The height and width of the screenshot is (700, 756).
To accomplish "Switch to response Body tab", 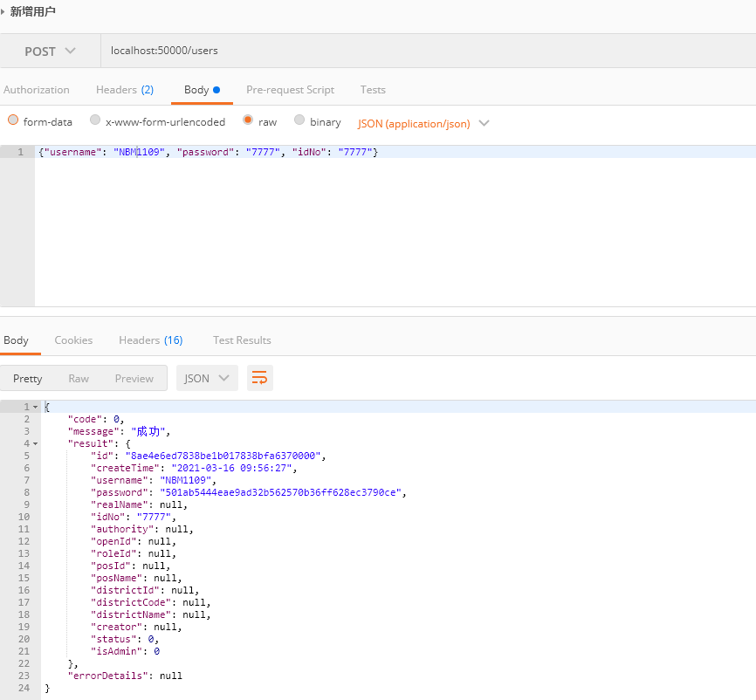I will [x=16, y=340].
